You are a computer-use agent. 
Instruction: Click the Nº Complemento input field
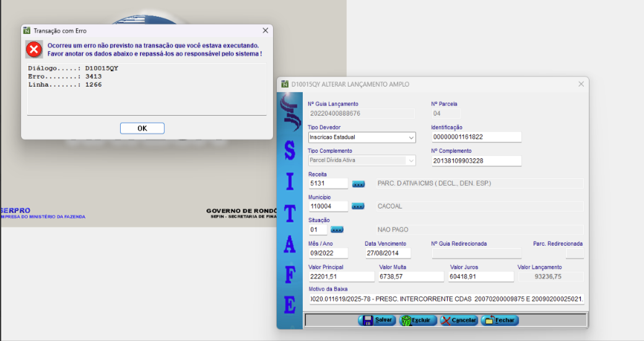click(x=476, y=160)
